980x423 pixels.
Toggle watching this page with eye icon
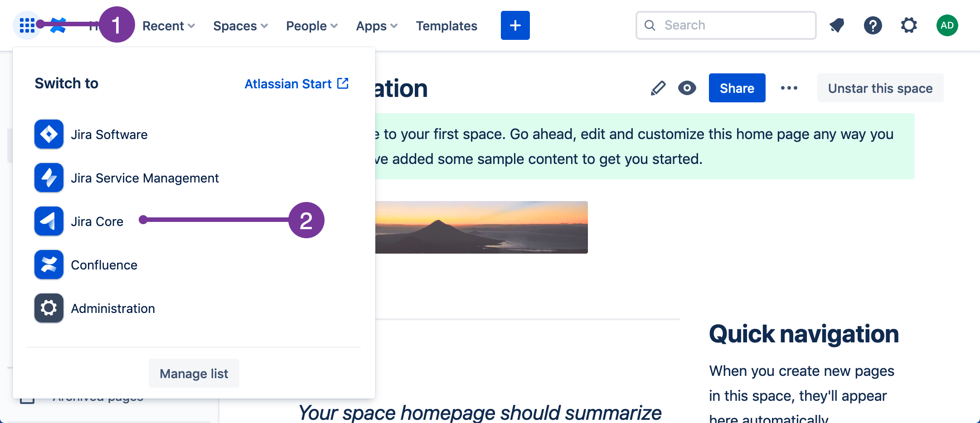click(x=687, y=88)
